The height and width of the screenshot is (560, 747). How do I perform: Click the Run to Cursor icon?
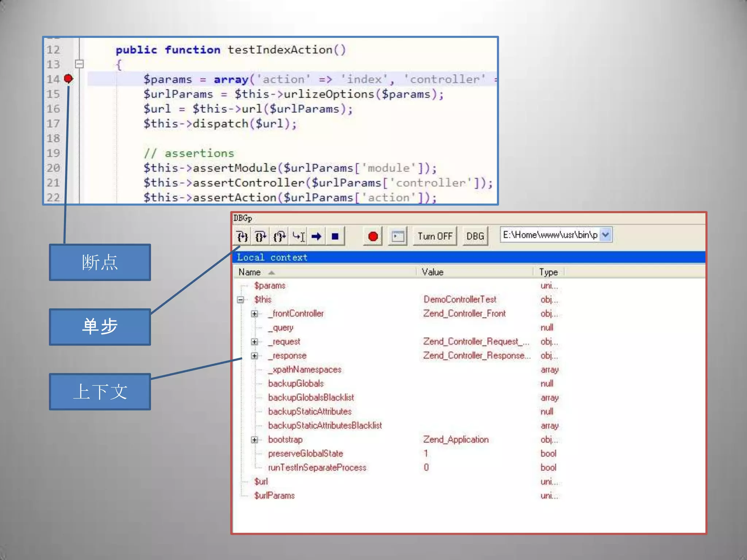click(298, 237)
